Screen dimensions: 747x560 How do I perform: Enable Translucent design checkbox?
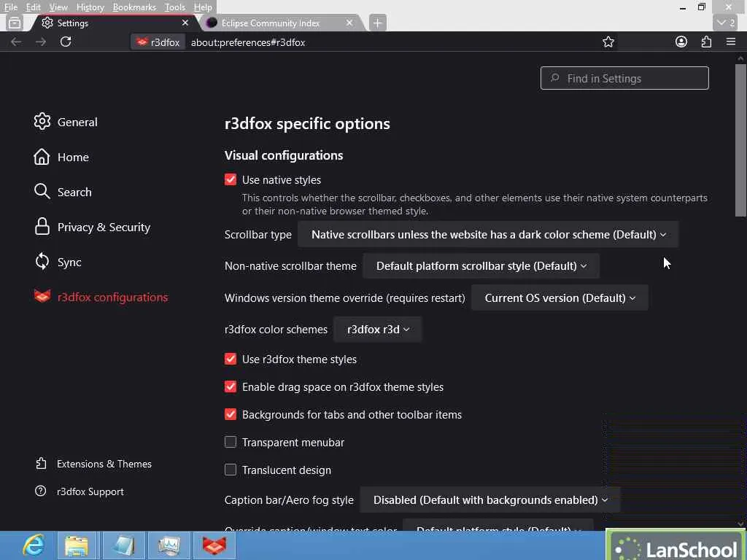pos(231,470)
